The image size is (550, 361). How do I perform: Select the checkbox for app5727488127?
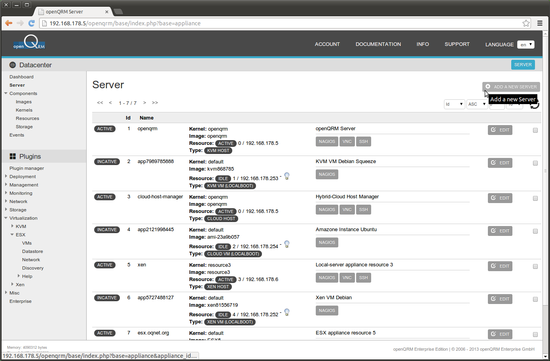click(535, 299)
